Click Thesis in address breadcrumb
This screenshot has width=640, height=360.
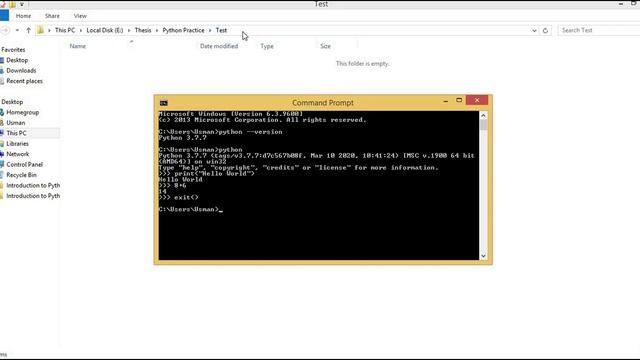point(143,30)
